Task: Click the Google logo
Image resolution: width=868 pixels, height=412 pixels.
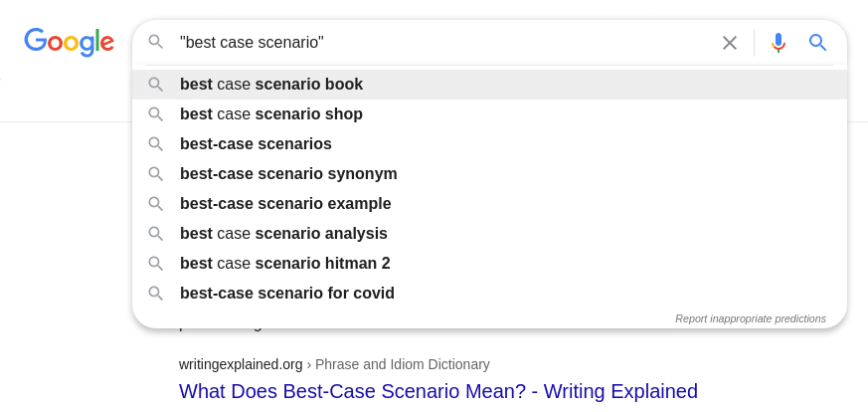Action: [69, 42]
